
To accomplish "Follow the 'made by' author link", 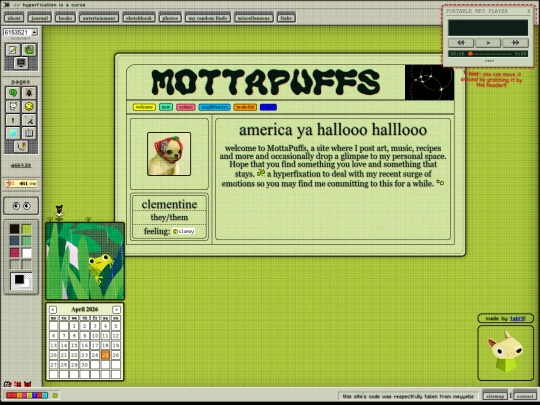I will 517,318.
